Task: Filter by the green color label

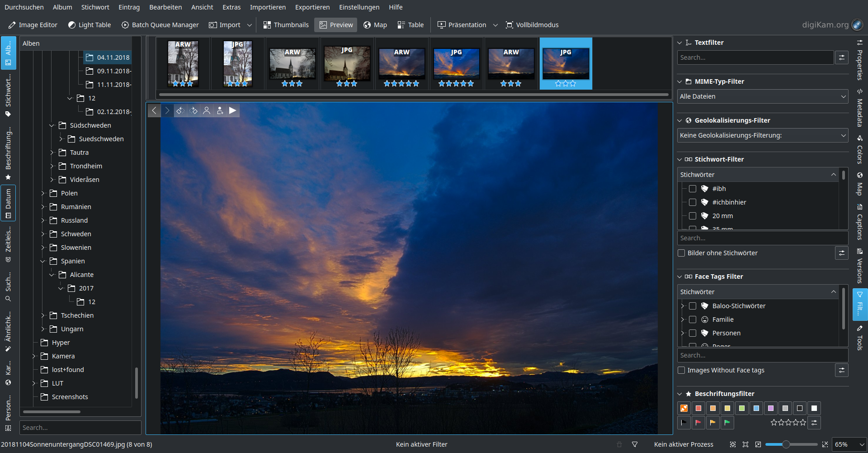Action: (x=742, y=408)
